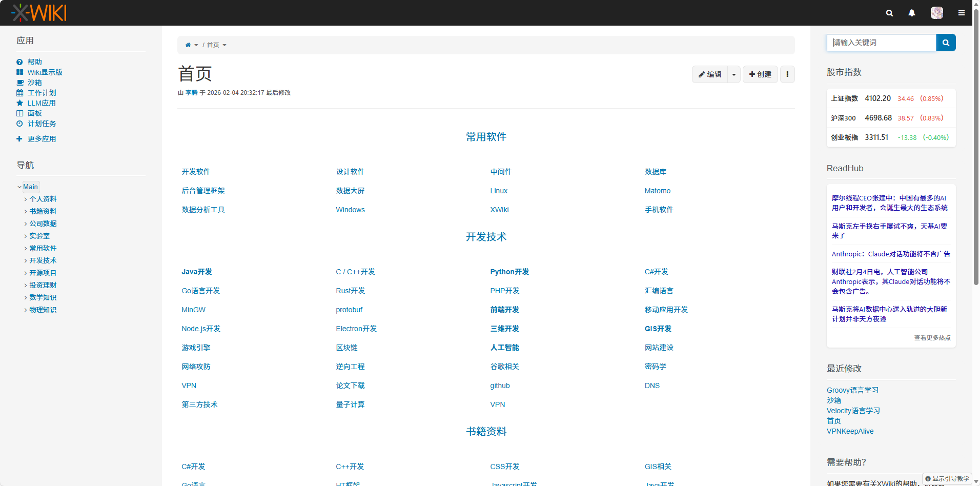Click the home icon in the breadcrumb

pos(188,45)
